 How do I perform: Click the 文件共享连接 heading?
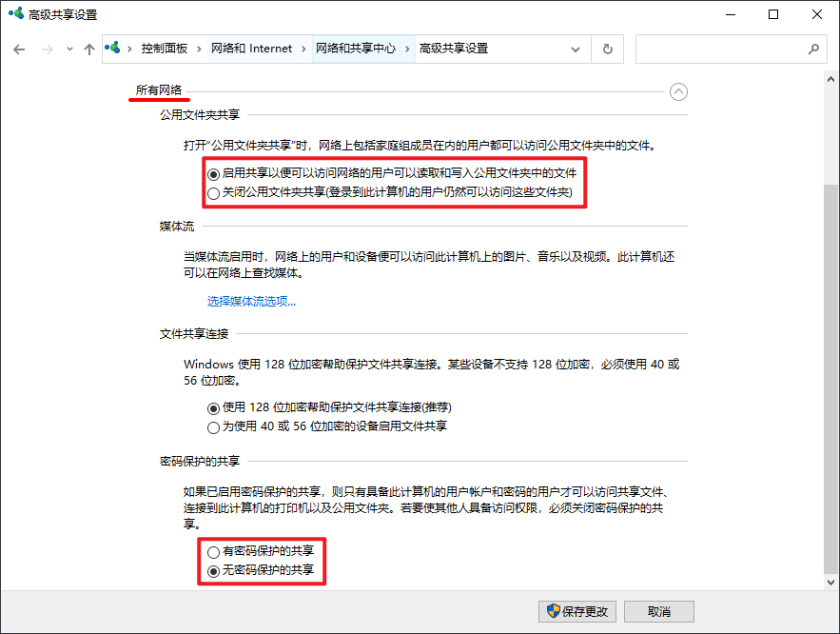194,334
